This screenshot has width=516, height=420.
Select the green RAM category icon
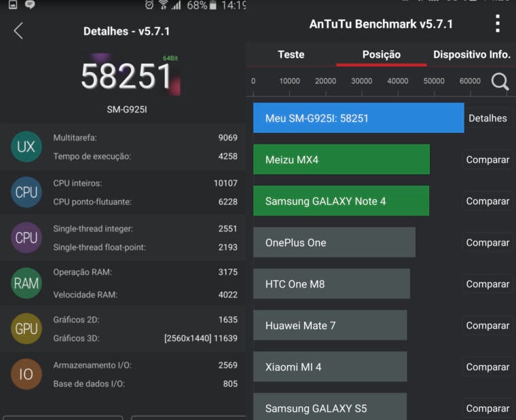click(x=26, y=283)
